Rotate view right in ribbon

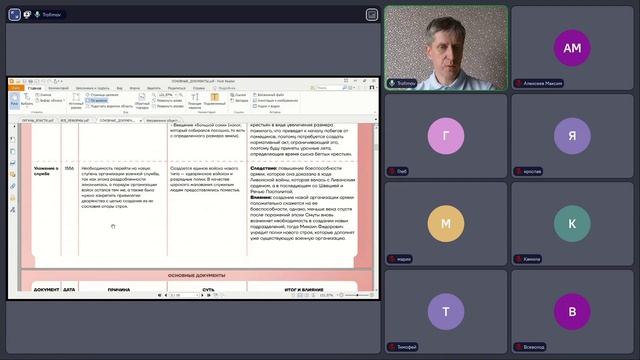coord(168,106)
